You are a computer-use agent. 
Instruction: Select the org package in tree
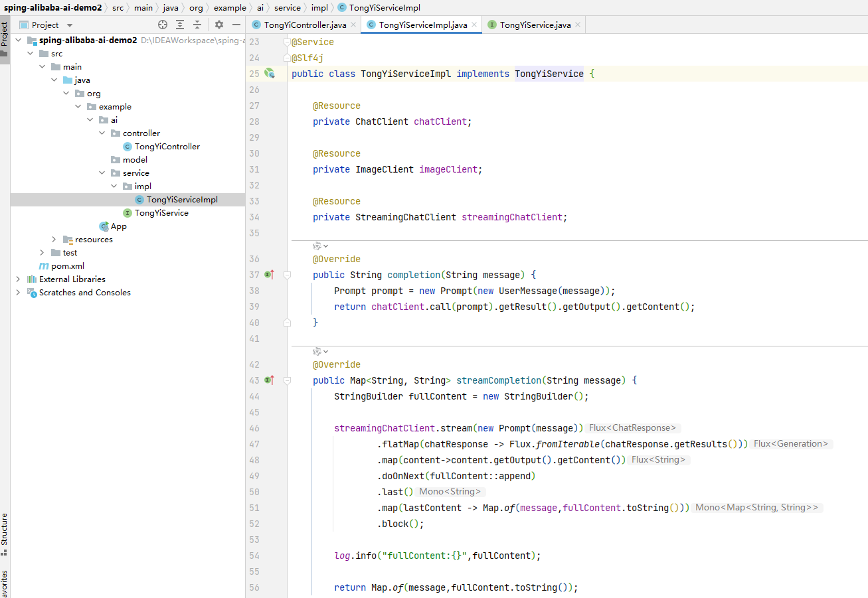point(94,93)
